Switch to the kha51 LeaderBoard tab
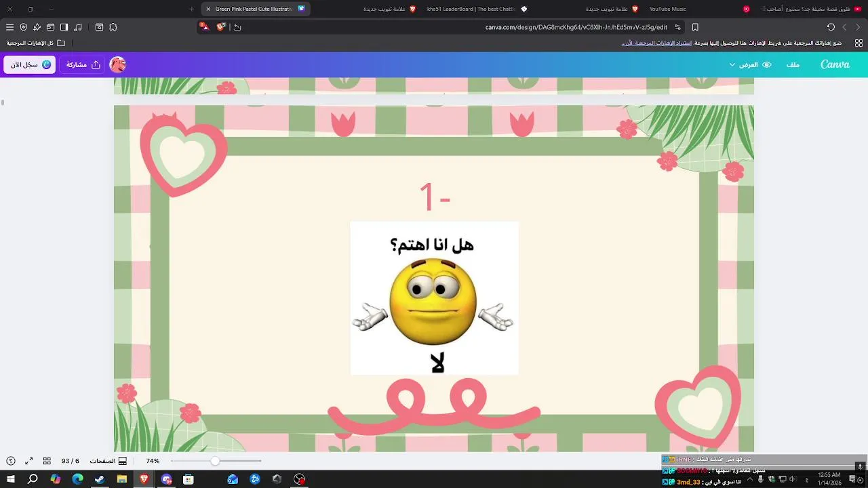 tap(477, 9)
